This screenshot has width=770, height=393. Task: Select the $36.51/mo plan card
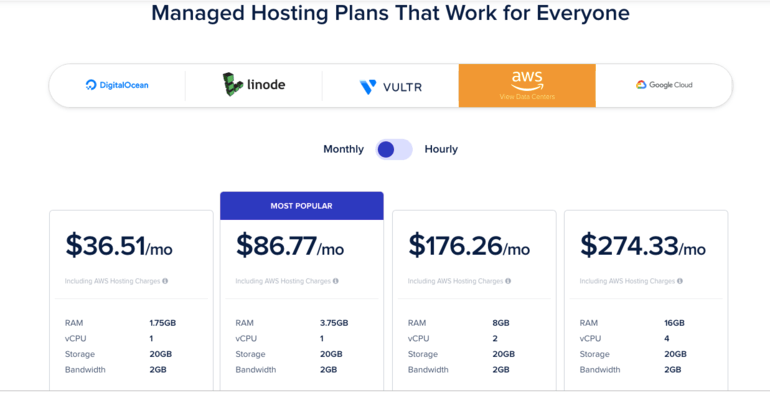(131, 301)
